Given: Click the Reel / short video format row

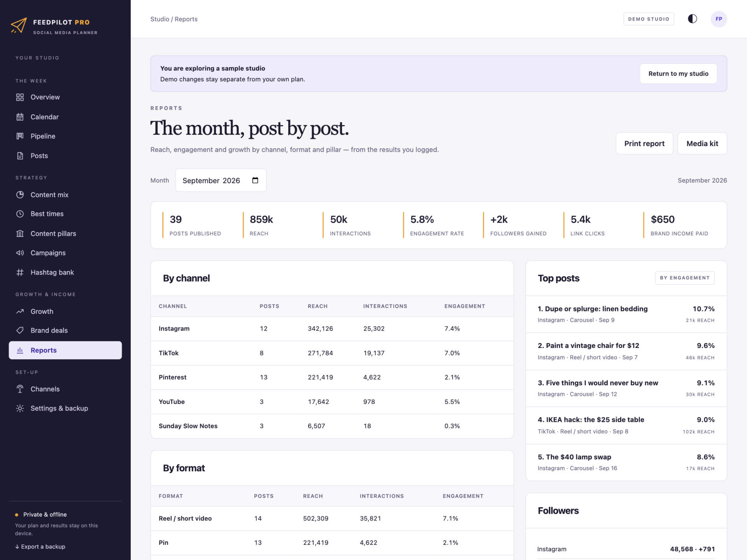Looking at the screenshot, I should coord(332,518).
